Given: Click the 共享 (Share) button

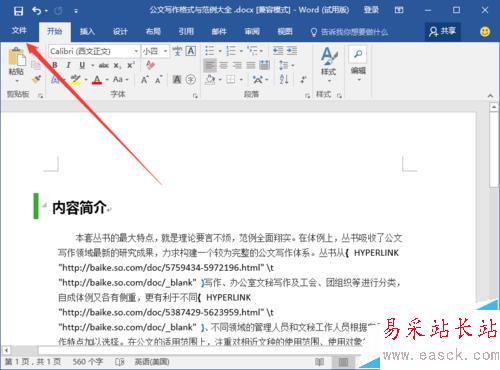Looking at the screenshot, I should (442, 32).
